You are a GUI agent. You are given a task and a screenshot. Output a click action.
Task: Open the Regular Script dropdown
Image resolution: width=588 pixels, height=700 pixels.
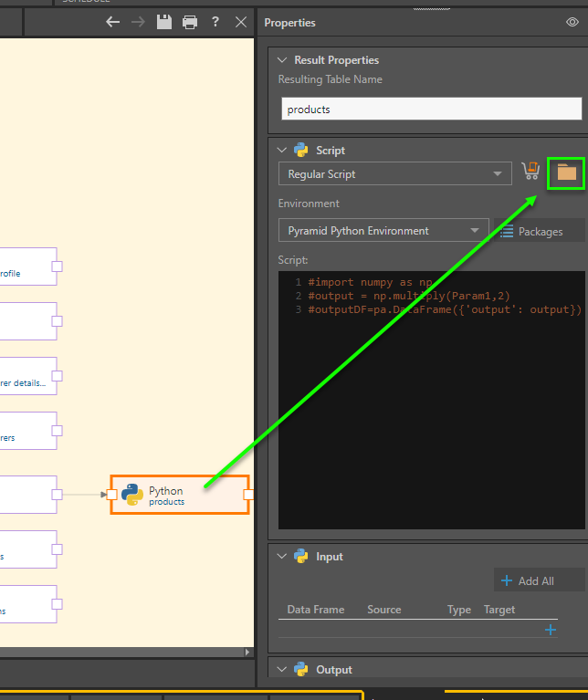click(x=394, y=173)
